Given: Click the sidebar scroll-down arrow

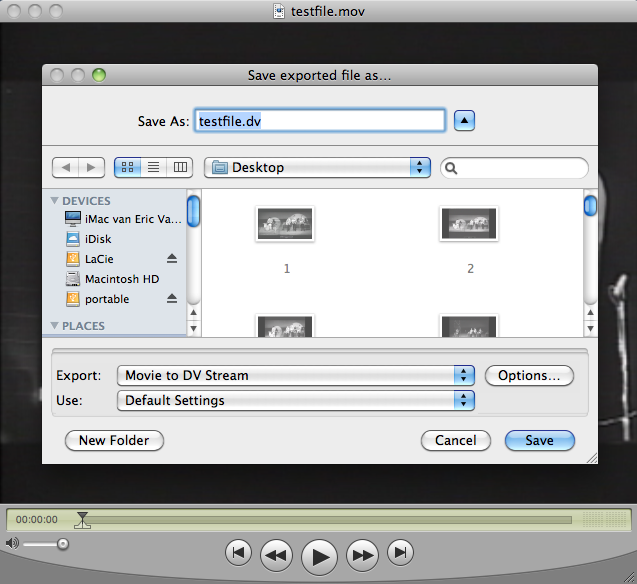Looking at the screenshot, I should (x=193, y=328).
